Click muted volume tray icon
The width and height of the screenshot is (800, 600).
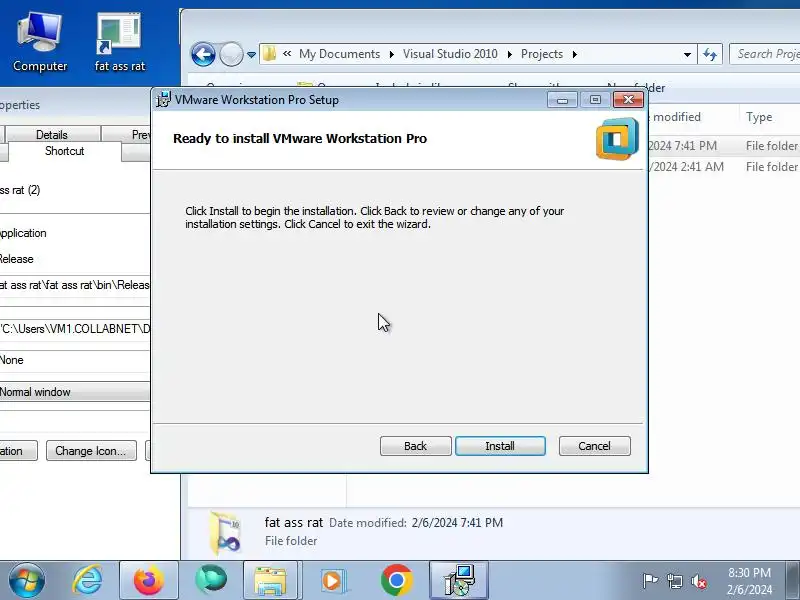point(699,581)
